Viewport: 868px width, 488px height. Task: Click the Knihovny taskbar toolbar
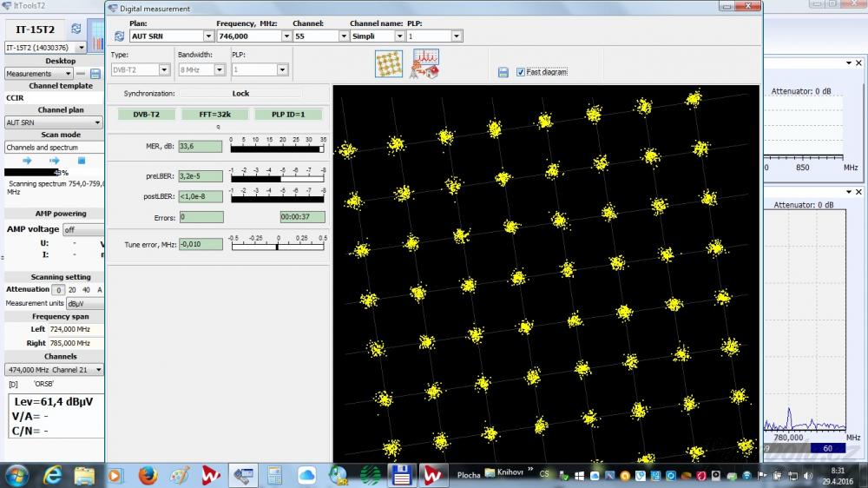[x=504, y=472]
